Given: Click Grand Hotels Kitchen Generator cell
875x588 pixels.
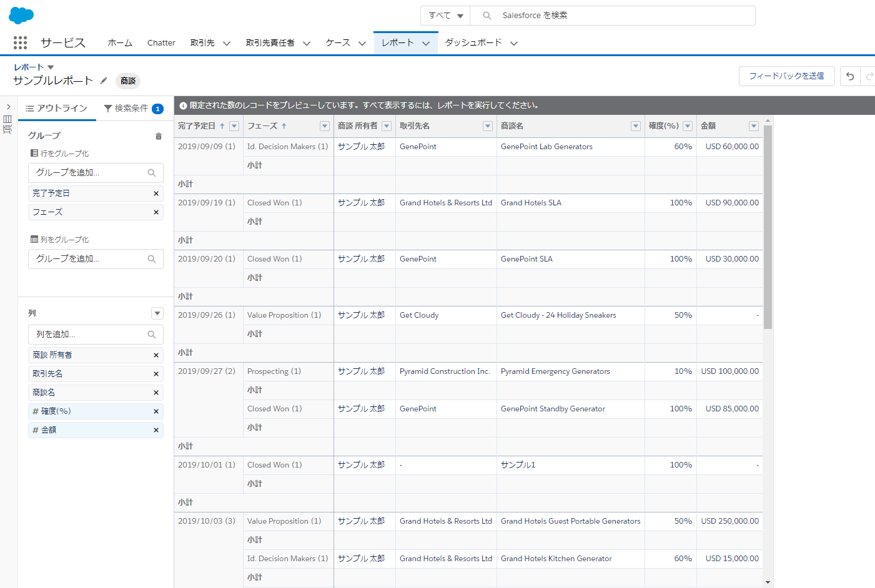Looking at the screenshot, I should point(571,559).
